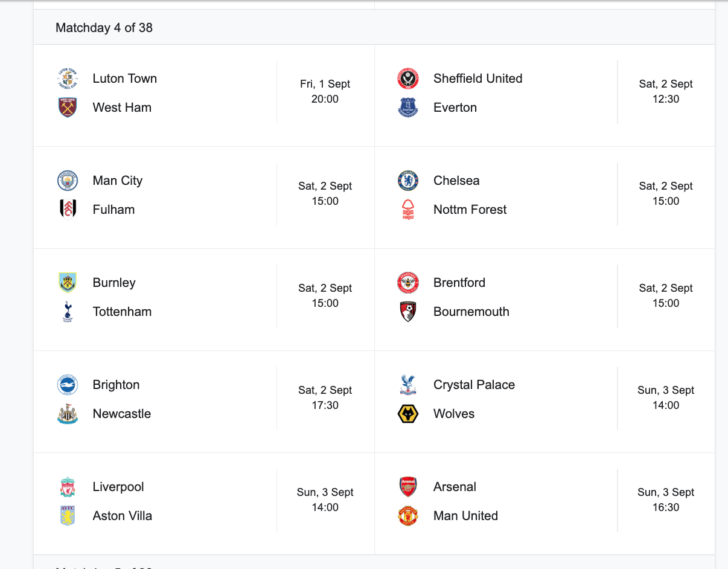Click the Newcastle club crest
The width and height of the screenshot is (728, 569).
pos(68,414)
